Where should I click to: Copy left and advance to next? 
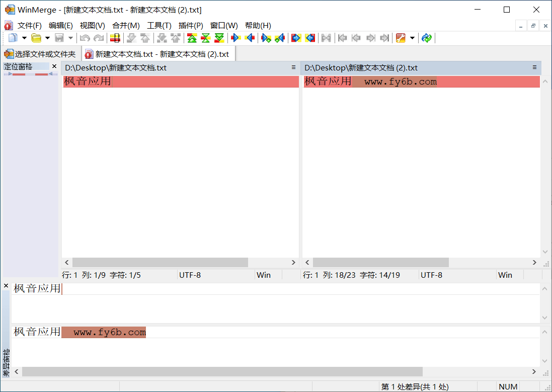coord(279,38)
